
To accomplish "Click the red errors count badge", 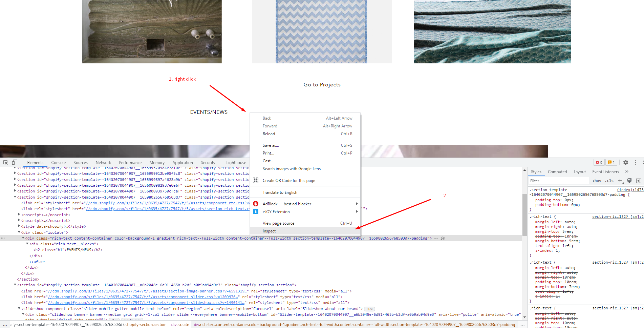I will click(x=599, y=163).
